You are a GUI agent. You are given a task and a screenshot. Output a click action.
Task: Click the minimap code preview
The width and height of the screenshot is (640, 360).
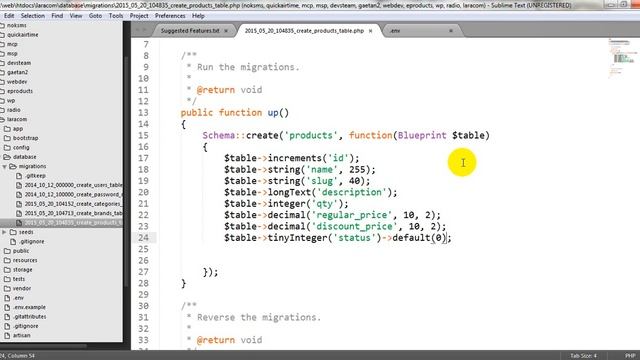[x=622, y=57]
